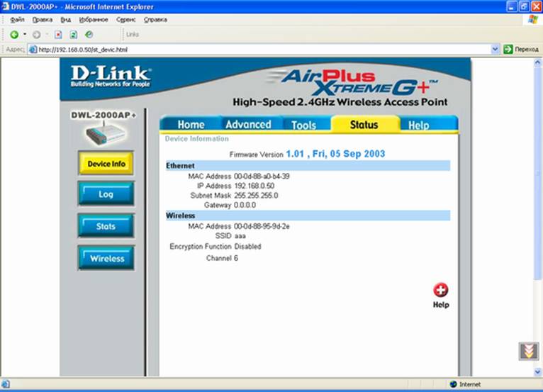
Task: Click the Internet zone globe icon in status bar
Action: pyautogui.click(x=453, y=384)
